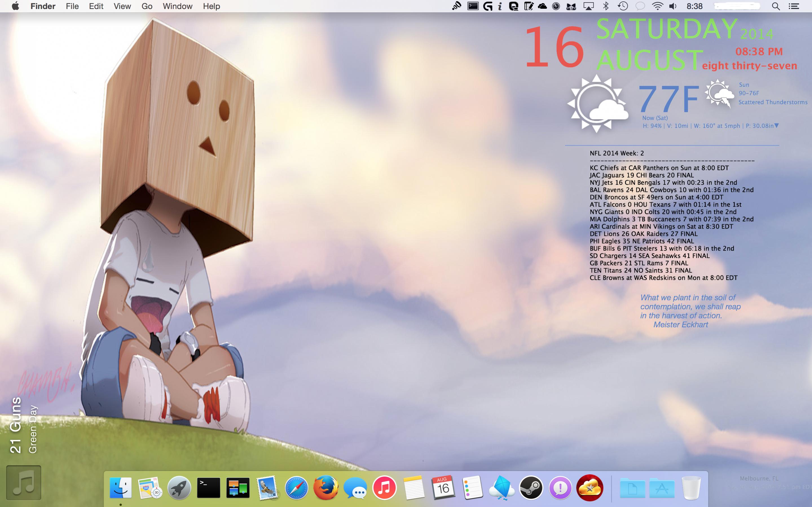Click the large 77F temperature reading

pyautogui.click(x=668, y=99)
